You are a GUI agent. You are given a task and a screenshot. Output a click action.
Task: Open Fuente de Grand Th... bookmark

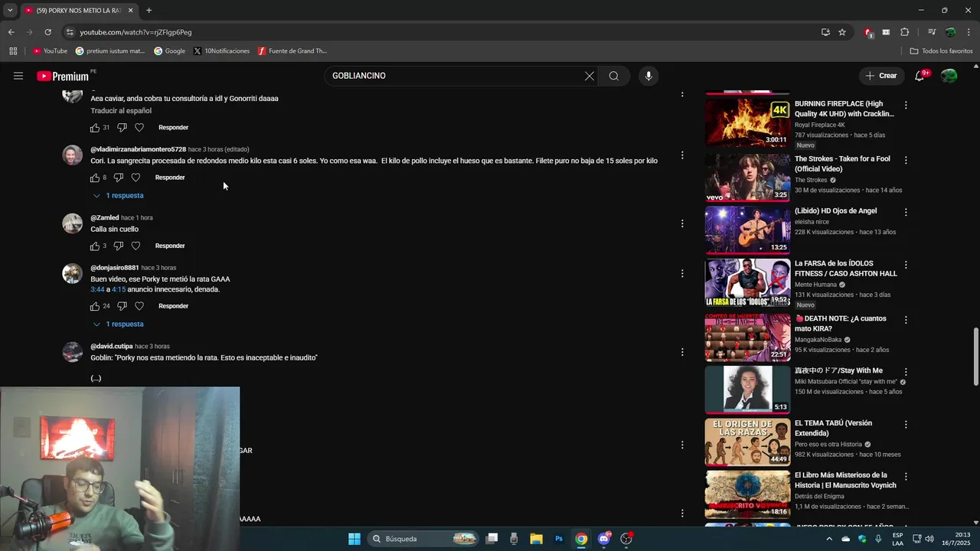click(292, 51)
